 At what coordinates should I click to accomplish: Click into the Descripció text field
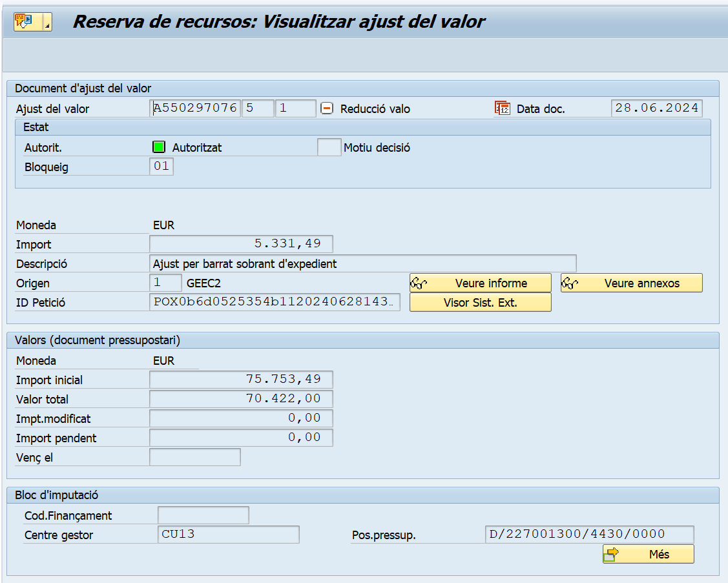362,263
